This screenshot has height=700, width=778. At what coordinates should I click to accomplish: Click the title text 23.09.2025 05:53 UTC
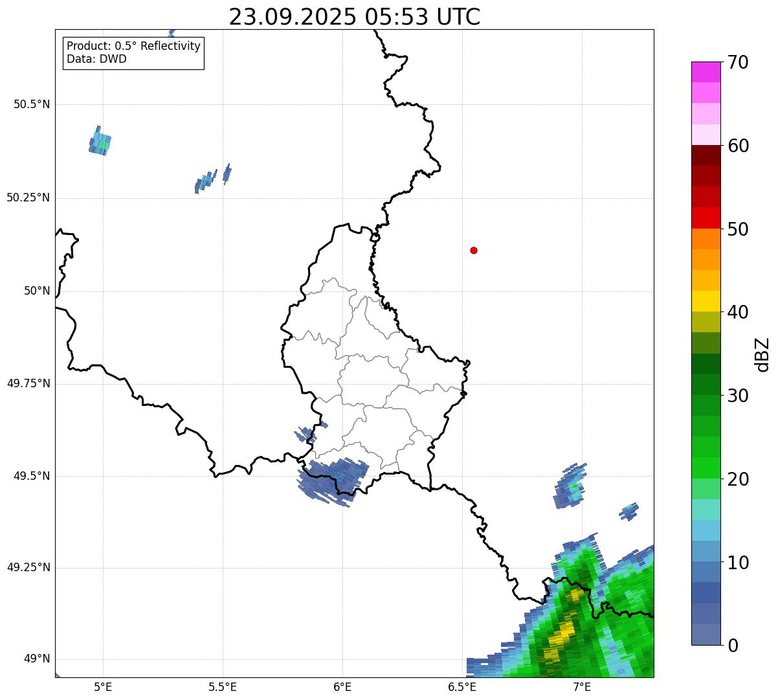355,17
